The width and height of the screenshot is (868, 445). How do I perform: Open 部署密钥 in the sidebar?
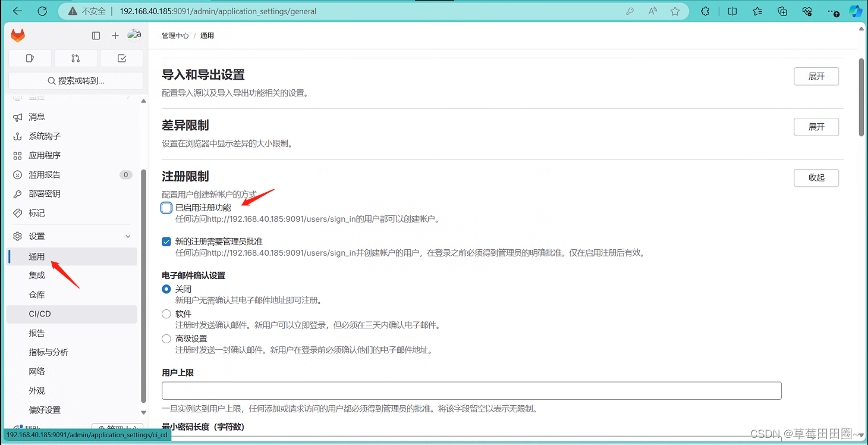click(72, 194)
